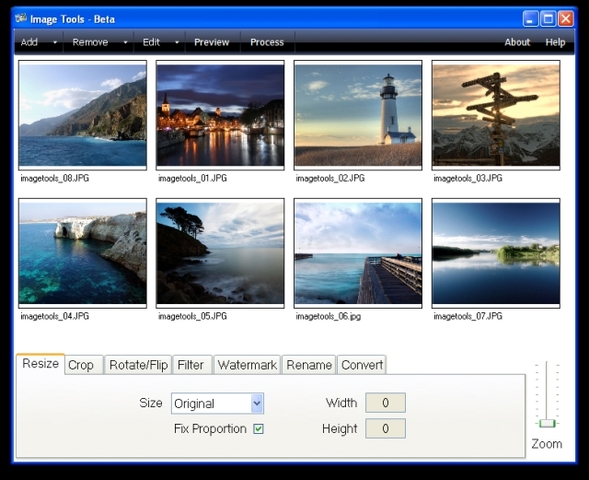The height and width of the screenshot is (480, 589).
Task: Click the Zoom slider handle
Action: [x=547, y=423]
